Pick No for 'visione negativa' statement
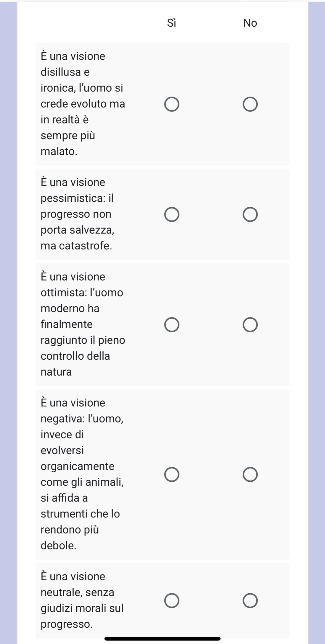Viewport: 325px width, 644px height. coord(250,475)
